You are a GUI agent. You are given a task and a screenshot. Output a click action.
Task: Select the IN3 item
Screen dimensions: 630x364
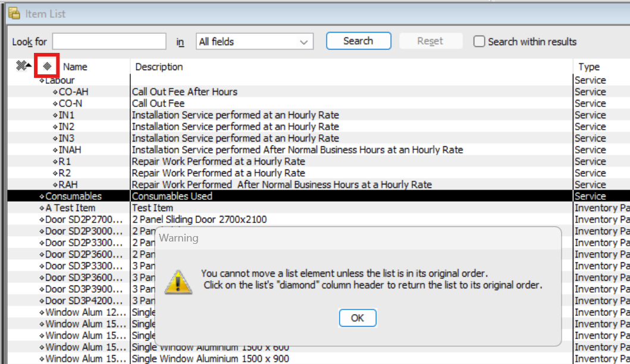pyautogui.click(x=67, y=139)
